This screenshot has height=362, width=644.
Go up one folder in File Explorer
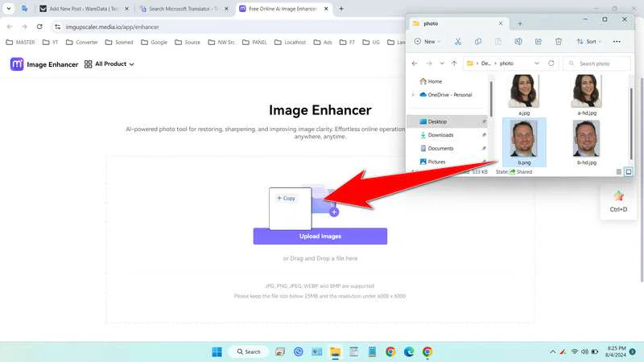454,64
